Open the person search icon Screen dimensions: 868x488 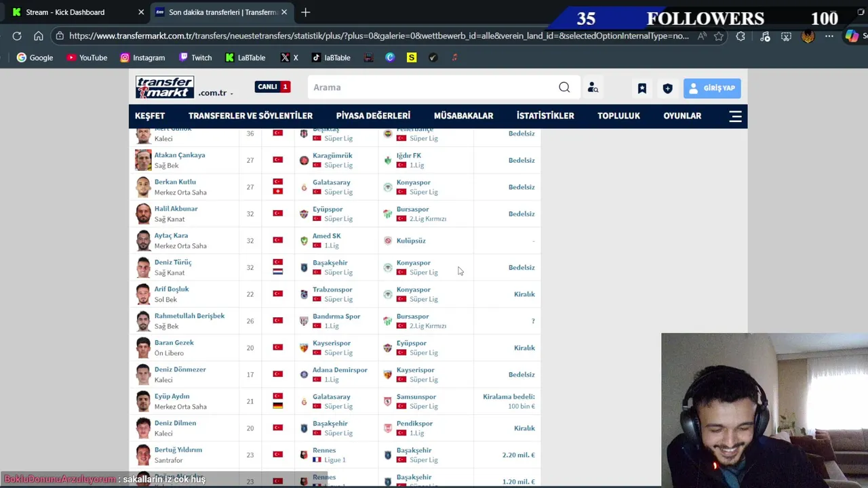coord(593,87)
